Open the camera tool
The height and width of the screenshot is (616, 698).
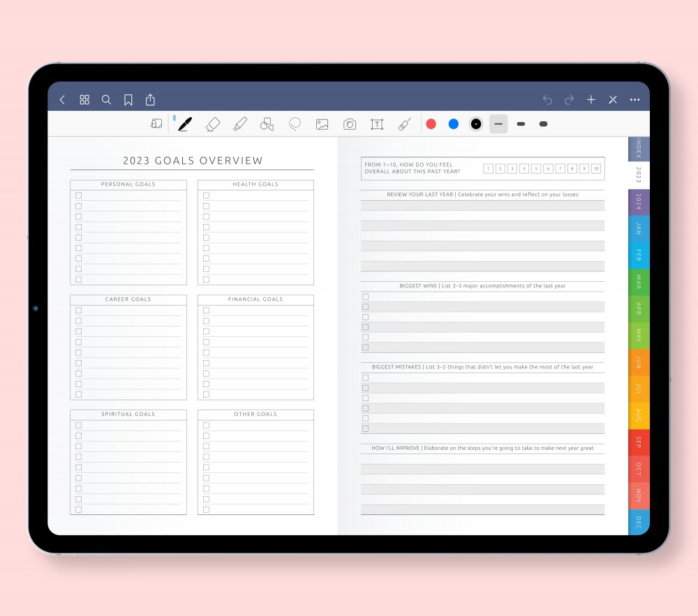click(x=350, y=124)
